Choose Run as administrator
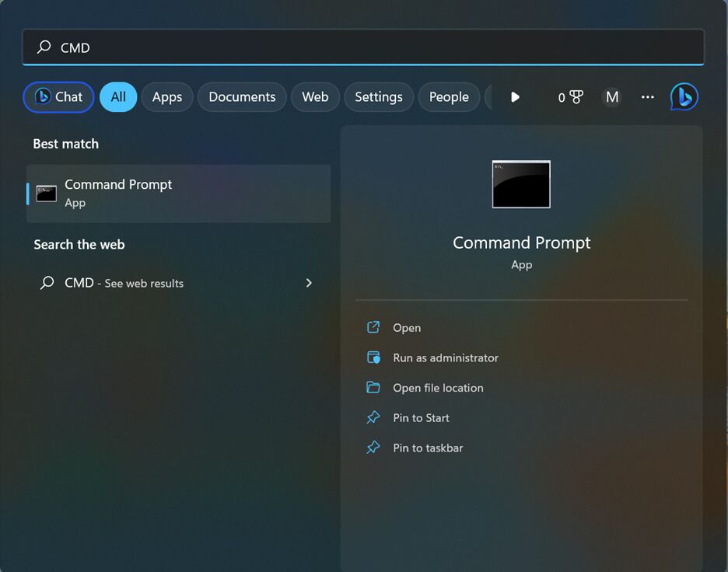This screenshot has width=728, height=572. pos(446,357)
